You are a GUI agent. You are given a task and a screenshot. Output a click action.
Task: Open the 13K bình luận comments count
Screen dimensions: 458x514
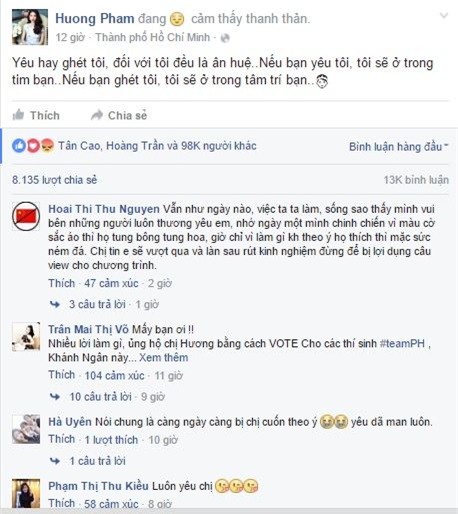416,180
